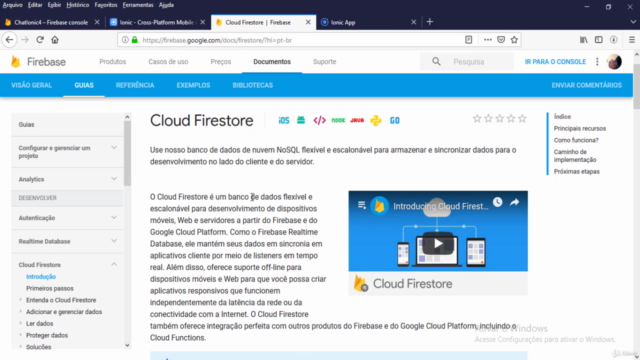The image size is (640, 360).
Task: Play the Introducing Cloud Firestore video
Action: coord(438,244)
